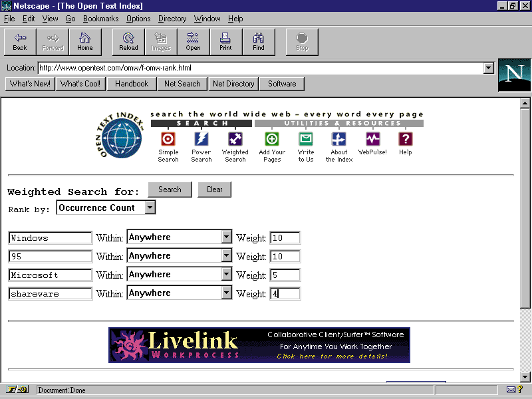
Task: Open the Handbook directory button
Action: click(x=132, y=84)
